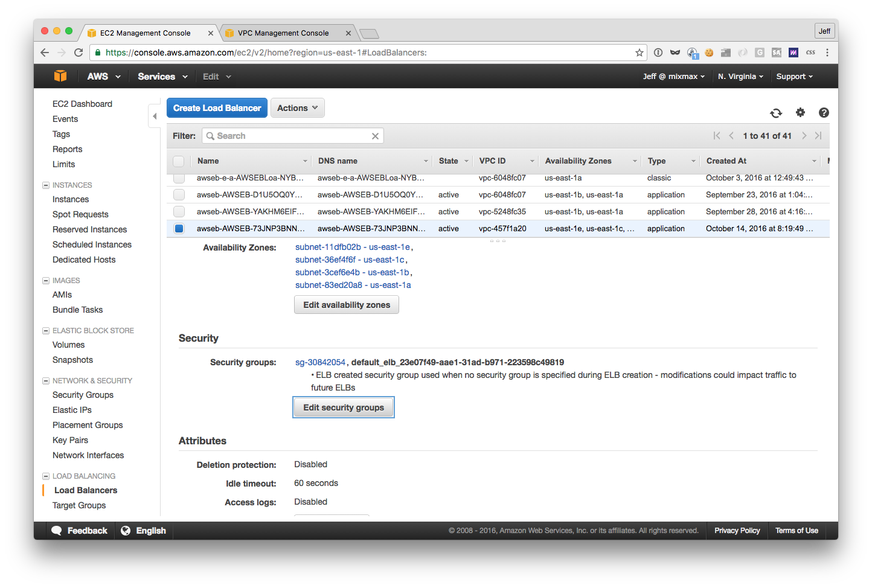Image resolution: width=872 pixels, height=588 pixels.
Task: Open the Services dropdown menu
Action: click(162, 77)
